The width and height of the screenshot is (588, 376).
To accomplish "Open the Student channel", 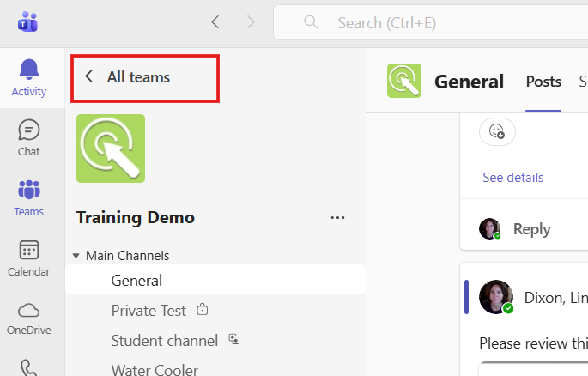I will 164,340.
